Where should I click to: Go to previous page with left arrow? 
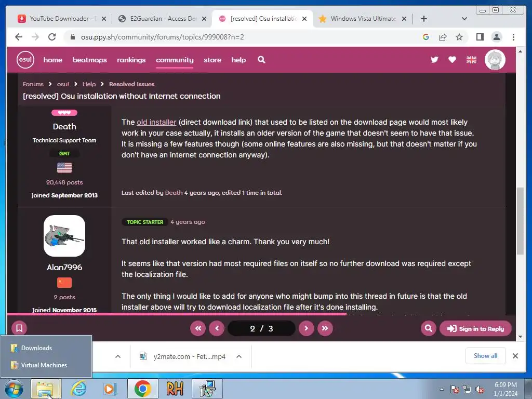[x=217, y=328]
